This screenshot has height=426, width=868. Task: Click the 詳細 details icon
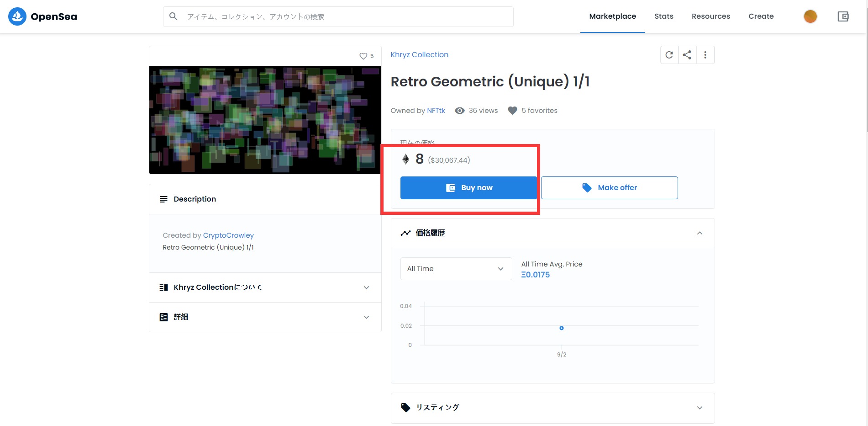pos(163,317)
